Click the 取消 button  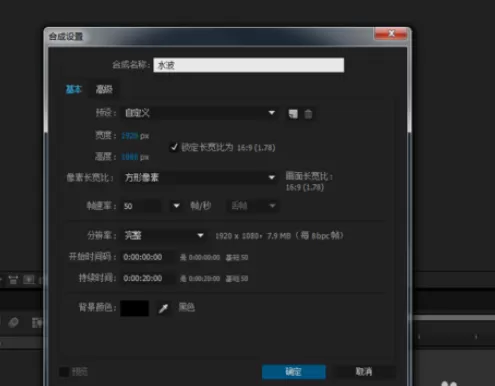click(x=364, y=372)
